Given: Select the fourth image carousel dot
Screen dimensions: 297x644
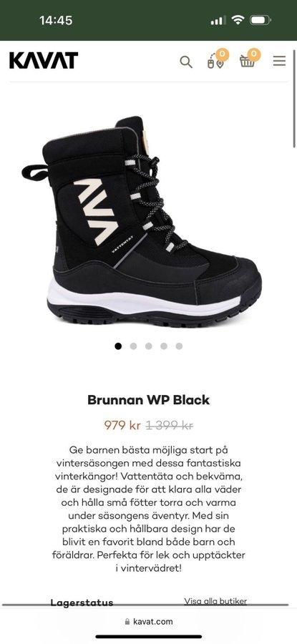Looking at the screenshot, I should click(164, 346).
